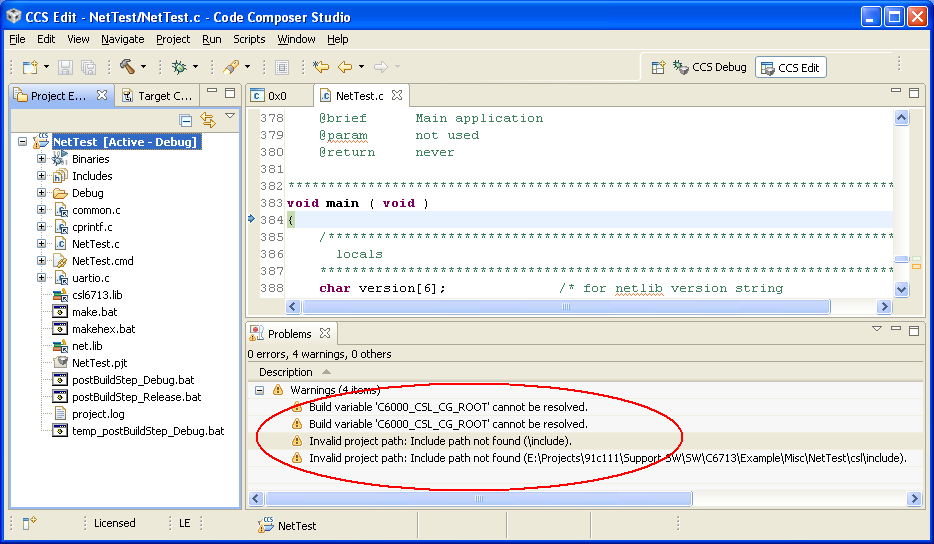Click the Save All toolbar icon

tap(88, 67)
